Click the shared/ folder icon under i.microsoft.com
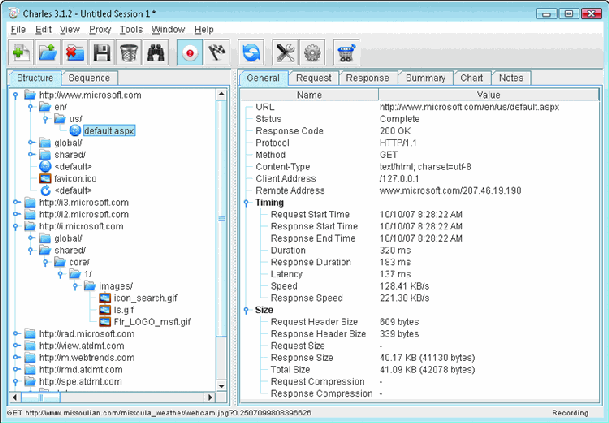Image resolution: width=609 pixels, height=423 pixels. tap(45, 250)
